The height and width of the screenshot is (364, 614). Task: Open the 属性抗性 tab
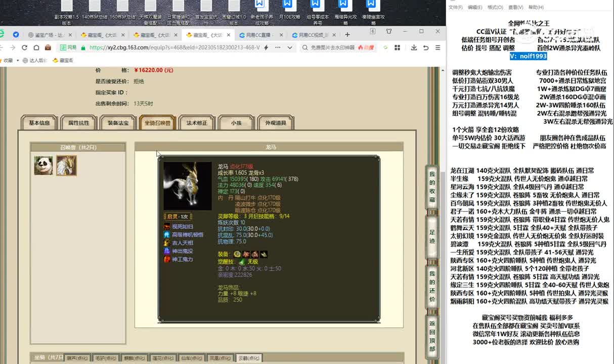[x=78, y=123]
